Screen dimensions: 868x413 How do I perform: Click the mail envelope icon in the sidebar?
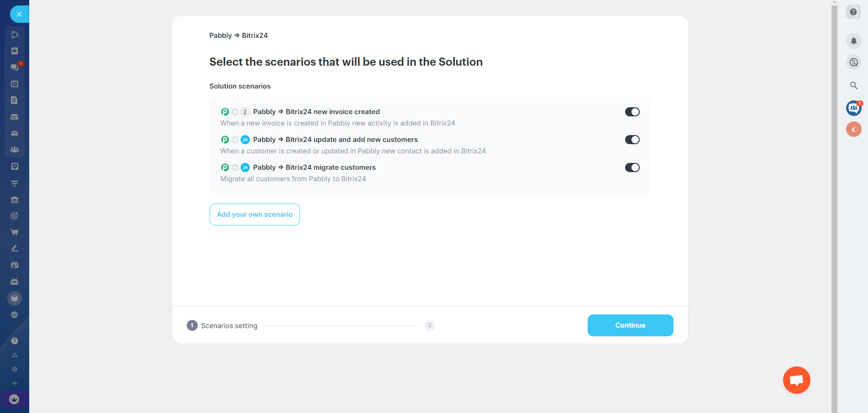(15, 133)
